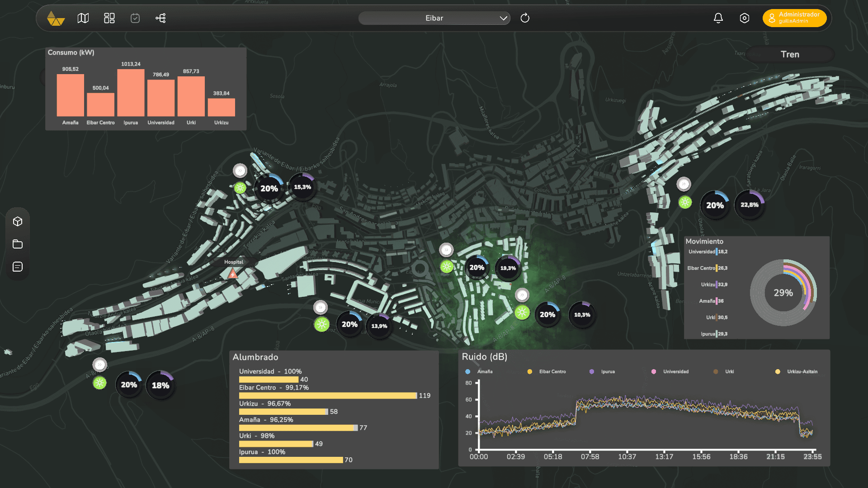Click the Universidad lighting bar, 40
868x488 pixels.
pos(269,380)
